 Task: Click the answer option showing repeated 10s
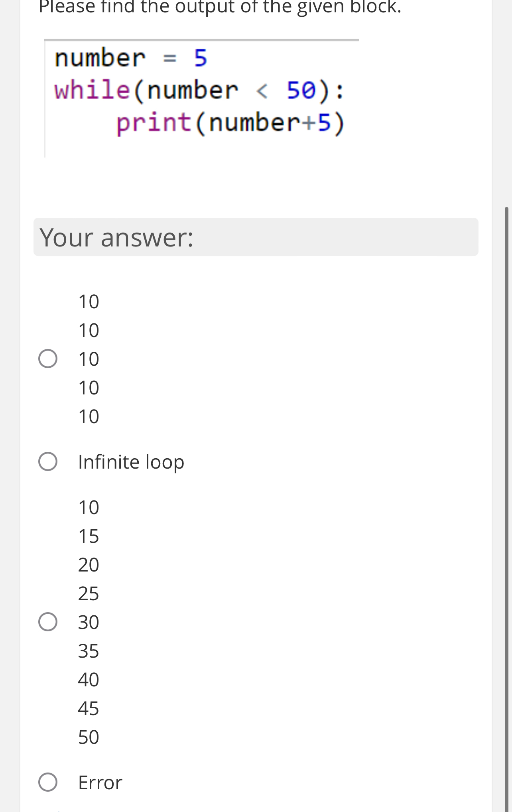click(88, 358)
